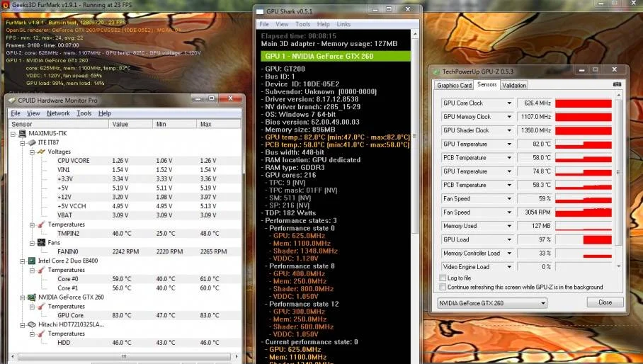Open the GPU Core Clock sensor dropdown

509,103
